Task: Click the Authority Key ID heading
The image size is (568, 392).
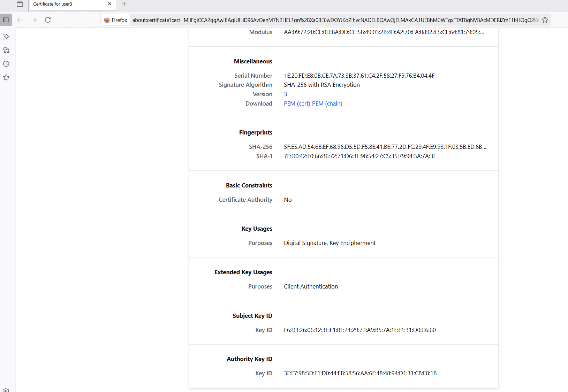Action: pos(250,359)
